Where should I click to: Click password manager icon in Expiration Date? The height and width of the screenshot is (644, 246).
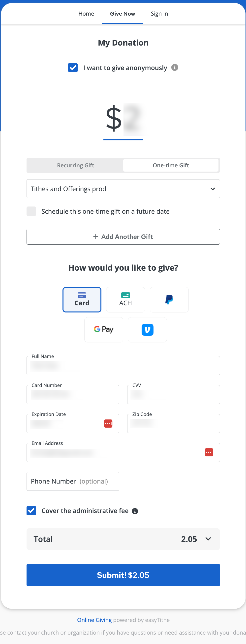point(108,423)
